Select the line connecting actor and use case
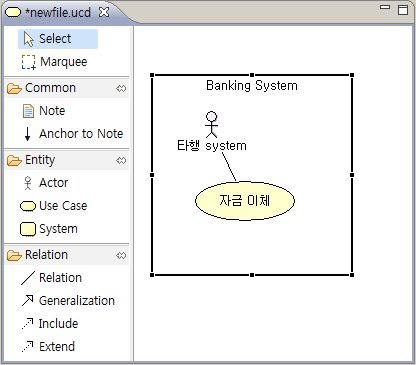The image size is (416, 365). tap(229, 167)
